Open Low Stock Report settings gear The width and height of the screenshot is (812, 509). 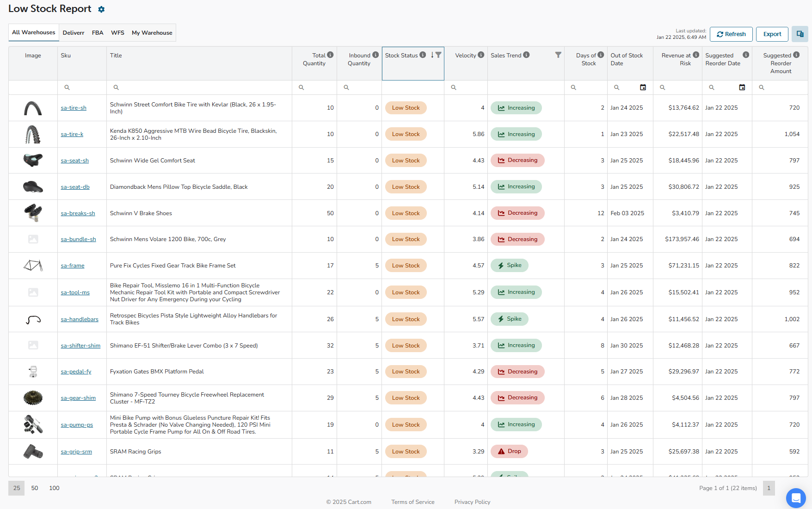coord(101,9)
